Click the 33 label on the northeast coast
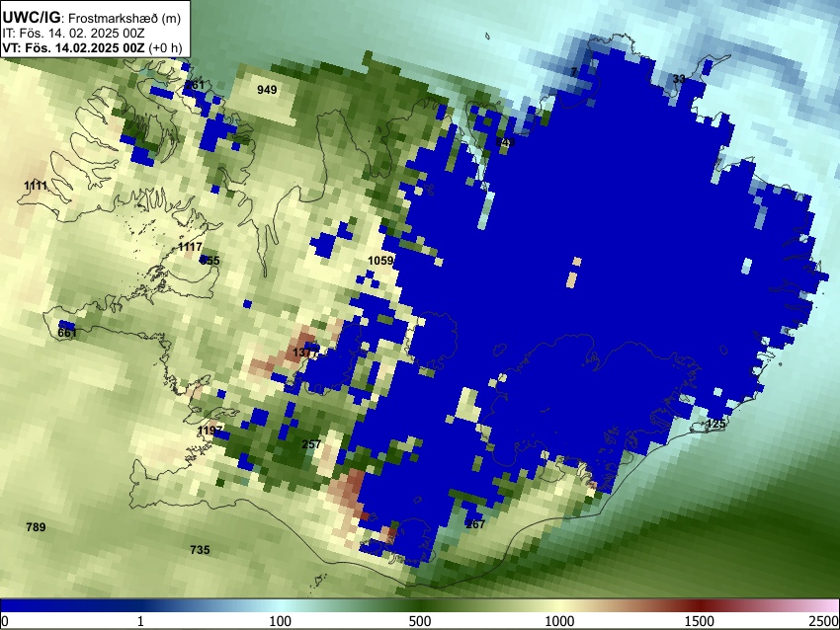Viewport: 840px width, 630px height. click(x=679, y=79)
